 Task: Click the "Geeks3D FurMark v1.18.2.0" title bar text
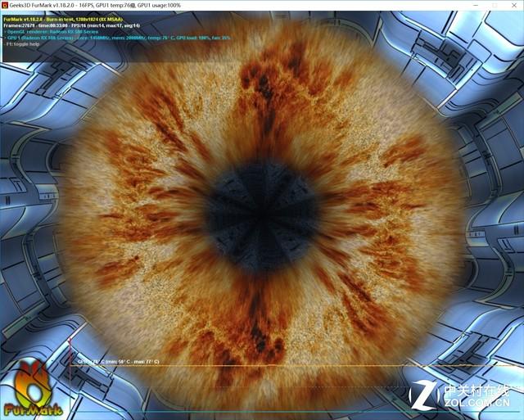(x=95, y=6)
